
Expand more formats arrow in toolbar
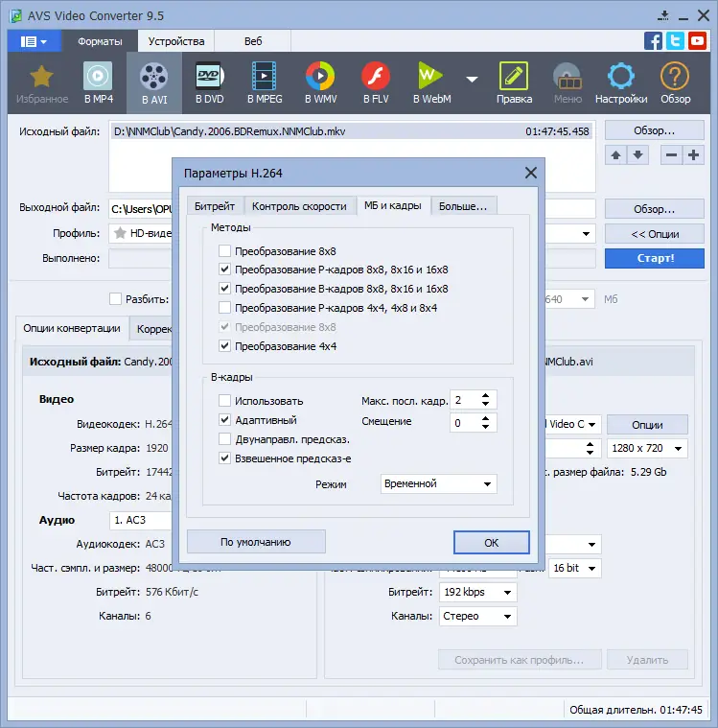coord(472,80)
